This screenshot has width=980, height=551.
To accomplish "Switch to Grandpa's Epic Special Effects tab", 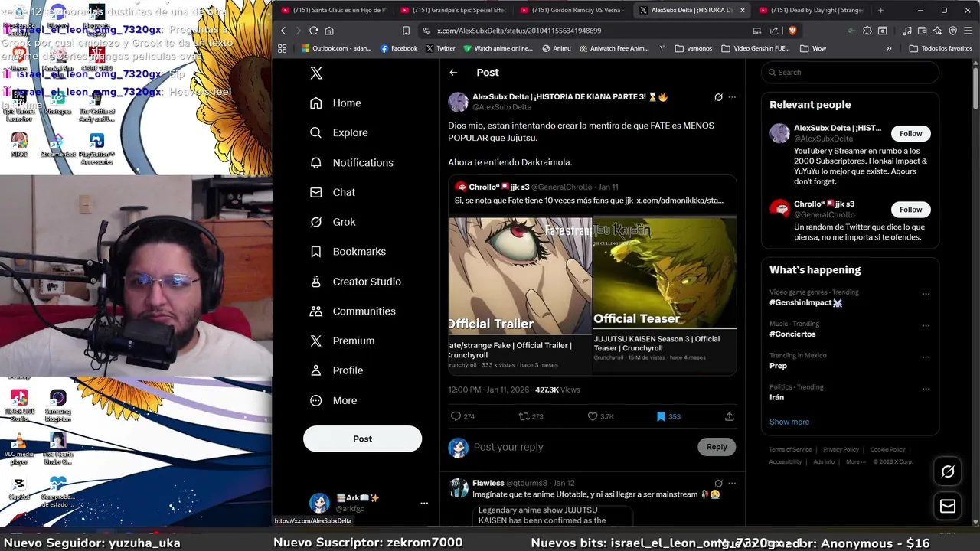I will click(x=454, y=10).
